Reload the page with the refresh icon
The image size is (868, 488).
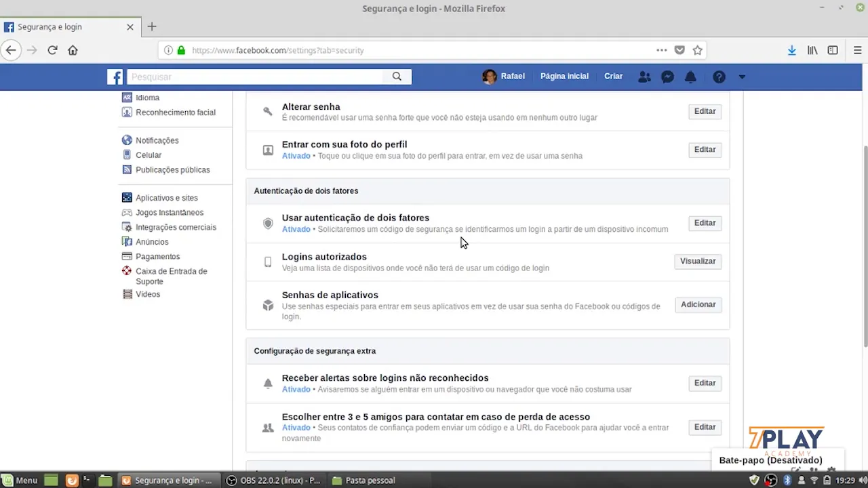click(52, 50)
